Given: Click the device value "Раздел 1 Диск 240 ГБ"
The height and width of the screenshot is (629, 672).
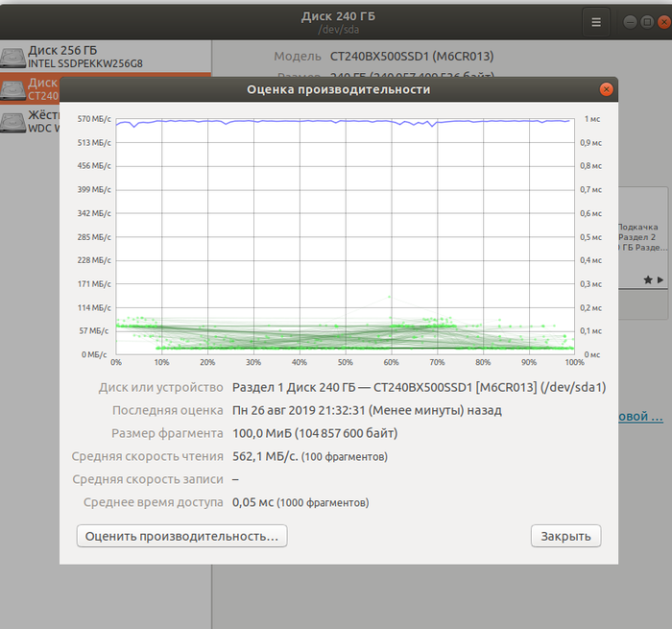Looking at the screenshot, I should (x=294, y=388).
